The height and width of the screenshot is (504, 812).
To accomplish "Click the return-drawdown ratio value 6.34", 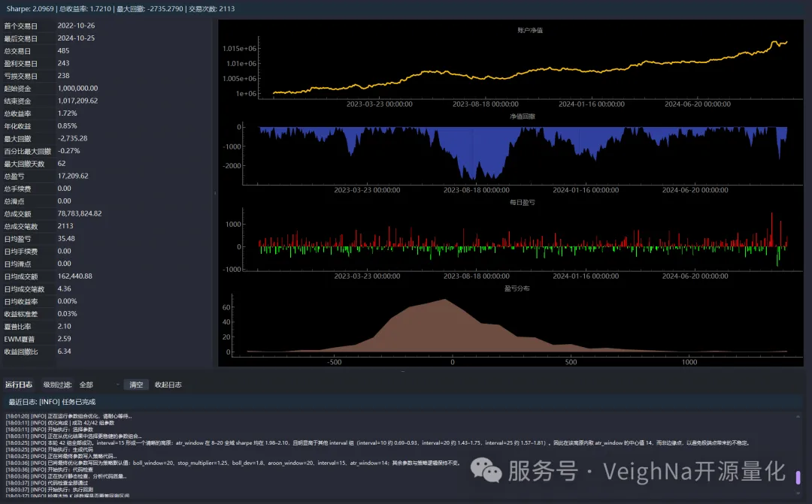I will [x=64, y=352].
